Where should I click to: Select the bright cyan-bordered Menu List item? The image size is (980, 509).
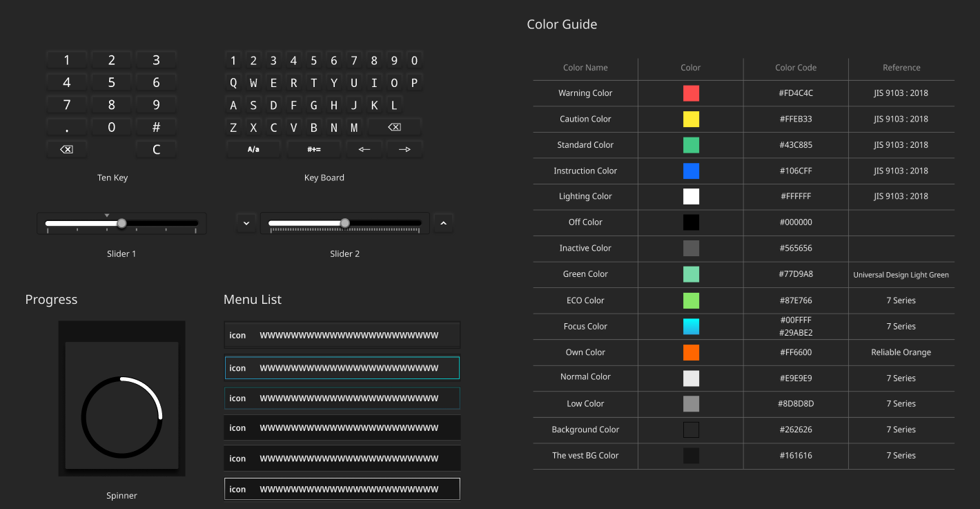tap(342, 368)
